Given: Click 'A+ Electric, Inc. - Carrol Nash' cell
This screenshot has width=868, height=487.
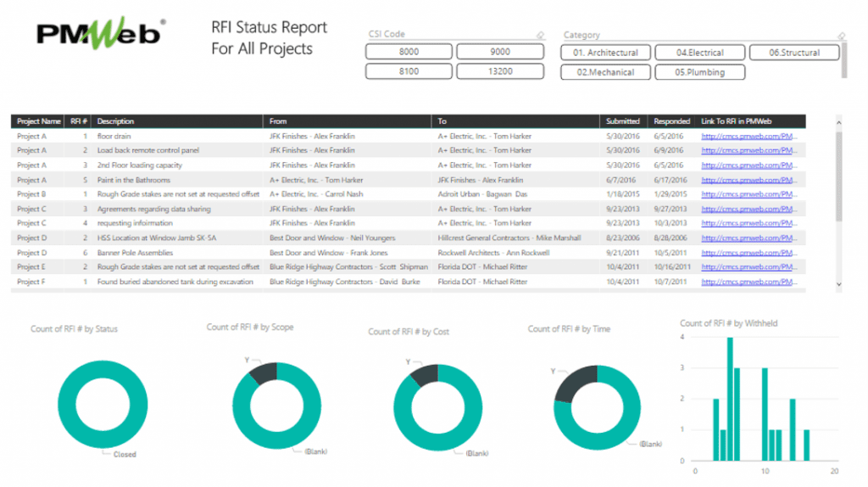Looking at the screenshot, I should tap(316, 194).
